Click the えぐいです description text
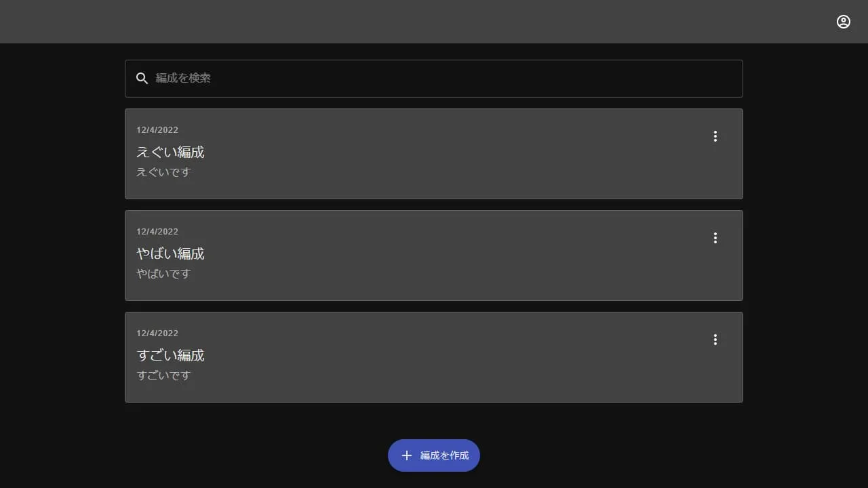The height and width of the screenshot is (488, 868). tap(163, 172)
